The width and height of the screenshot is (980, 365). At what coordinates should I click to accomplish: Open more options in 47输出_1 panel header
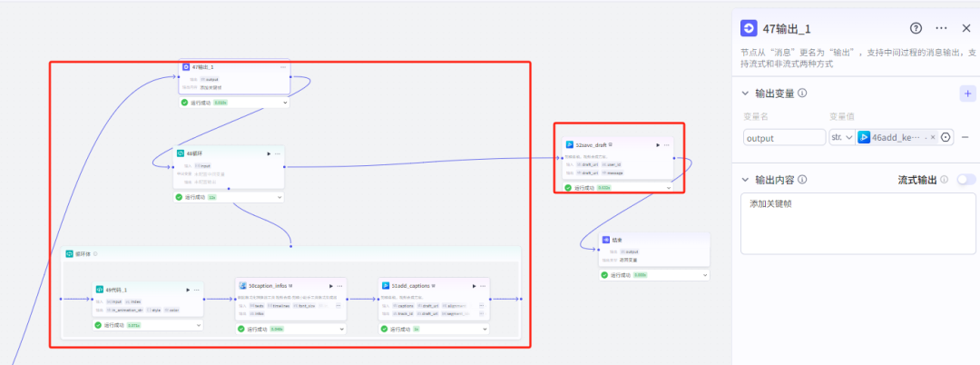(x=942, y=28)
